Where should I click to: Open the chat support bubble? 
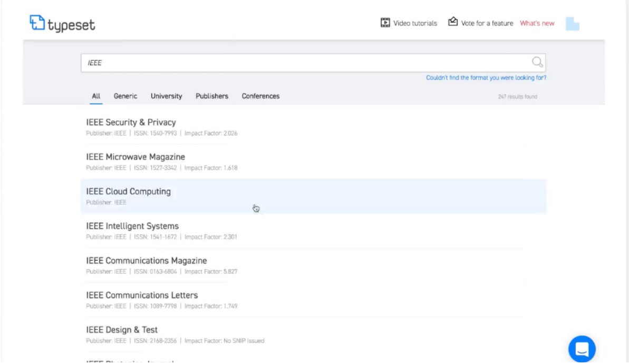coord(582,349)
